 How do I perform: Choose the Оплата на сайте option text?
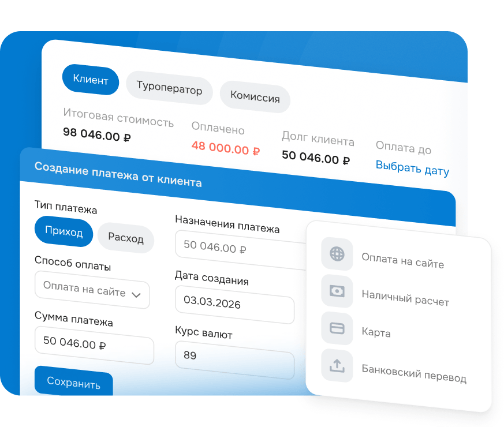[x=402, y=263]
